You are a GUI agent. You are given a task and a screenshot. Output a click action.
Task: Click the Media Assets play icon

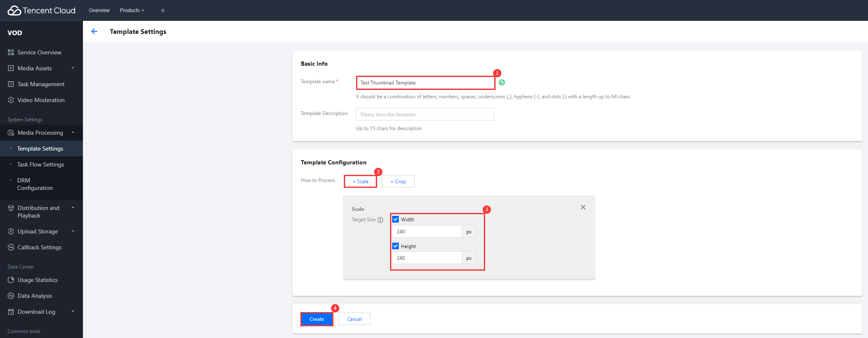11,68
